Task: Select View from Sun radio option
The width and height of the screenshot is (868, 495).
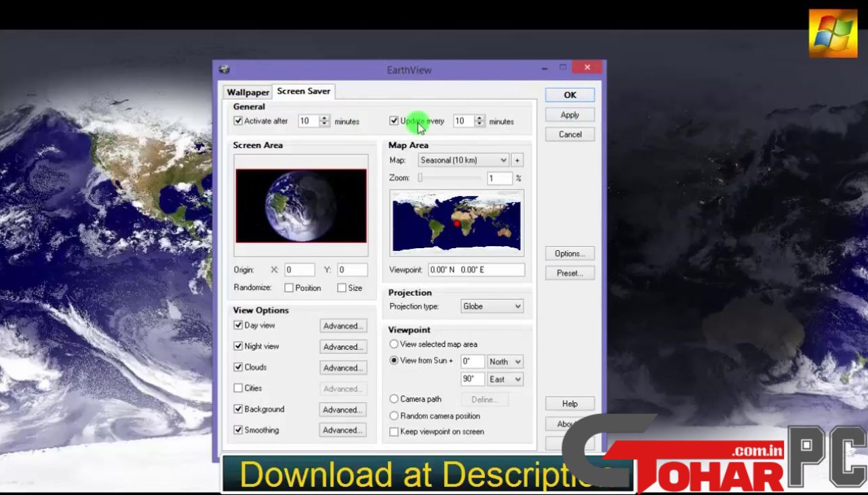Action: click(x=394, y=360)
